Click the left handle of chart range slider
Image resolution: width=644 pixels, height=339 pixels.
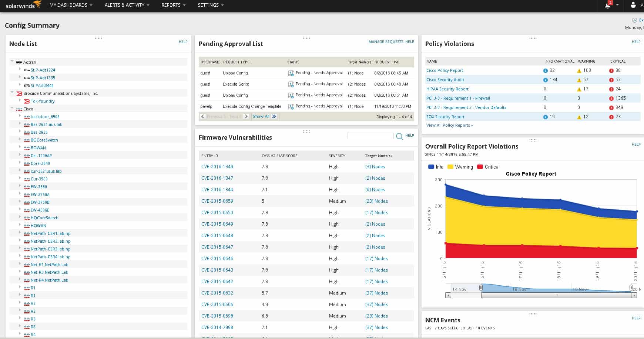coord(481,288)
